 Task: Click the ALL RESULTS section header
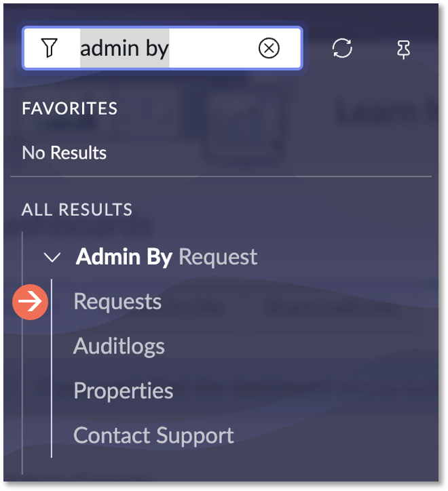pyautogui.click(x=77, y=210)
